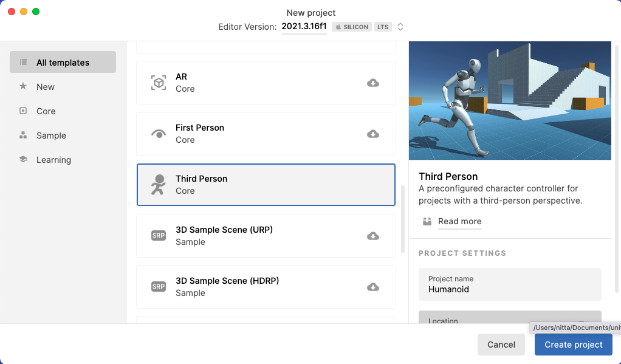Open the Learning templates category

(x=53, y=160)
